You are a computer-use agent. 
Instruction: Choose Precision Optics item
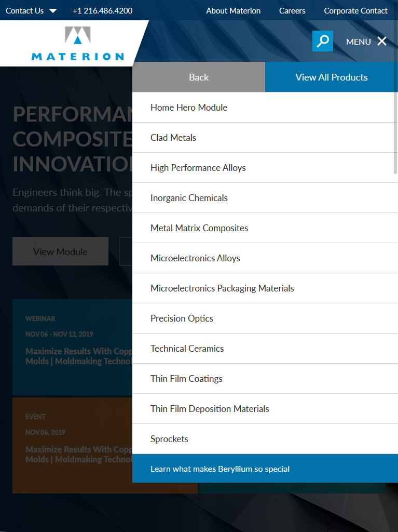[265, 318]
